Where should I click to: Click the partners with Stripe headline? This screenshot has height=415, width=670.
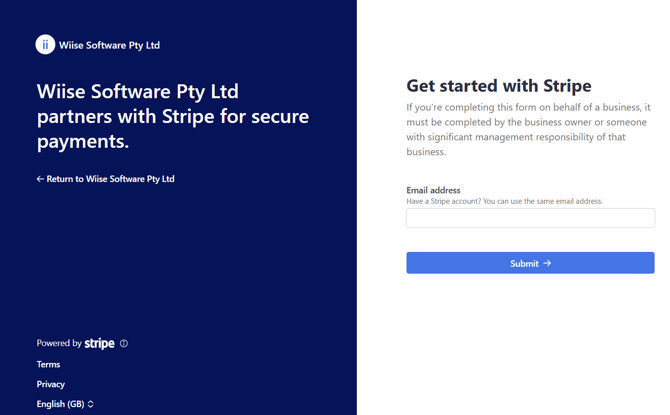click(173, 117)
